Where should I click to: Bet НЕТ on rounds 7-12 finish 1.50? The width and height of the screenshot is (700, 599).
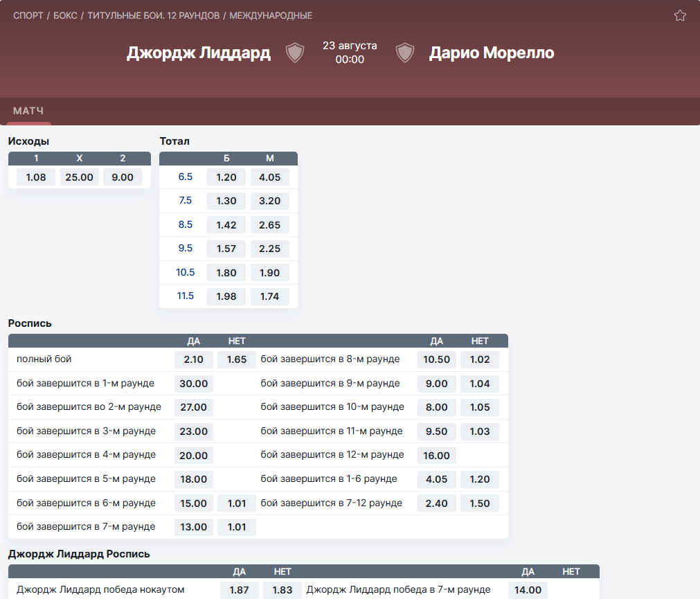pos(480,503)
